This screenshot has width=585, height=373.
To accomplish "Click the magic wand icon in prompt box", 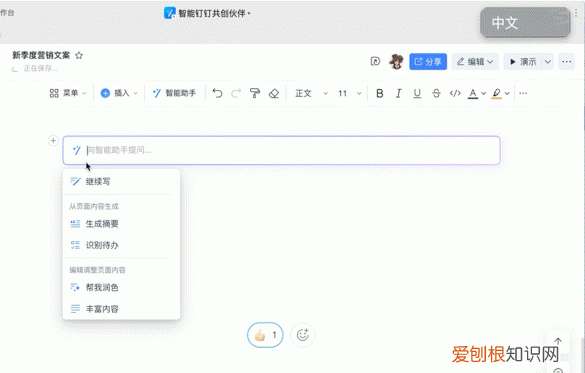I will point(76,150).
